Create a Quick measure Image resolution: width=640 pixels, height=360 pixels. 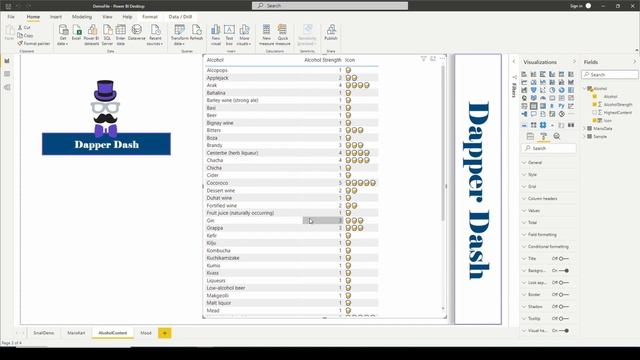tap(282, 35)
